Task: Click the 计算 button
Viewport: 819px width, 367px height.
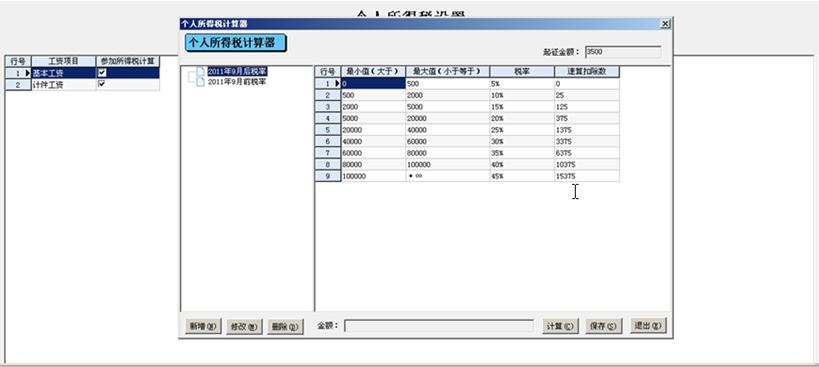Action: pyautogui.click(x=560, y=326)
